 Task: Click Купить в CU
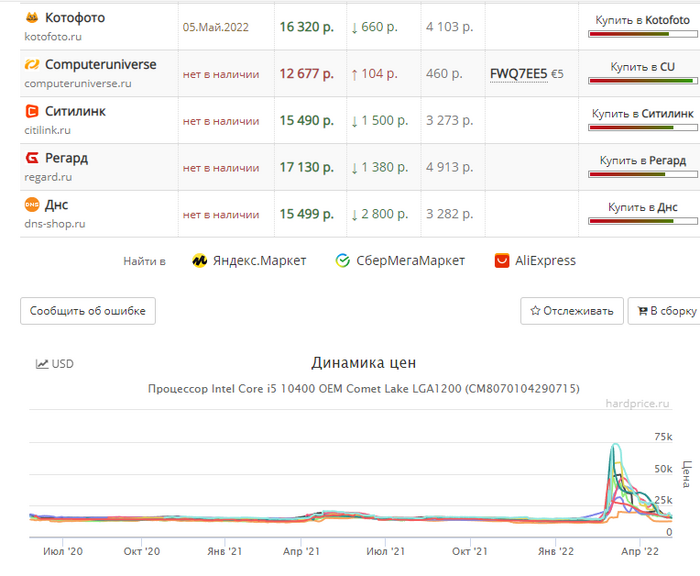(642, 67)
